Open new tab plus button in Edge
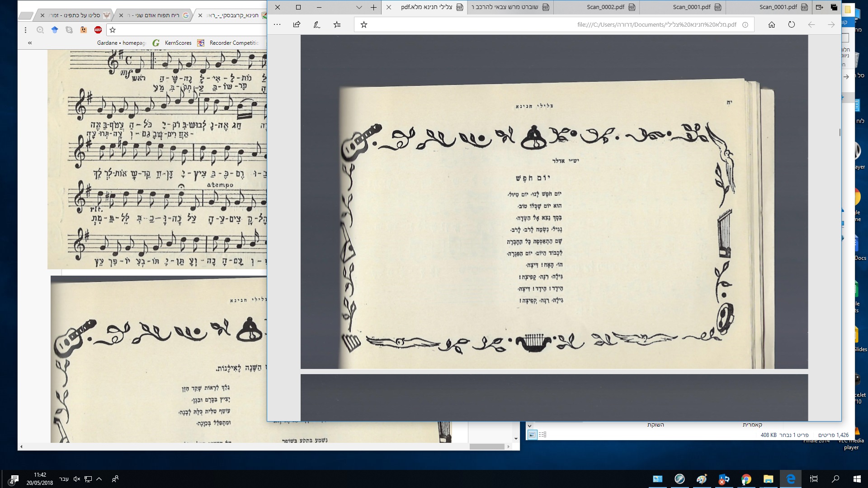The height and width of the screenshot is (488, 868). point(373,7)
